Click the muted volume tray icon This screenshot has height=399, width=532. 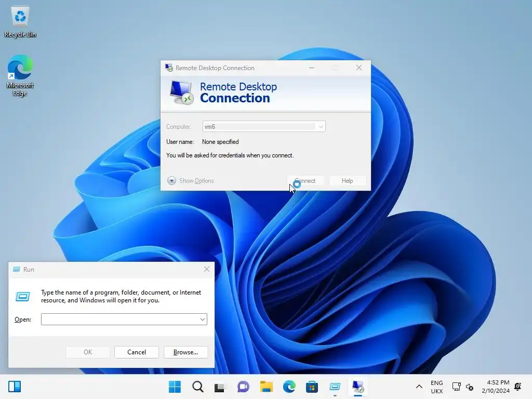pyautogui.click(x=470, y=387)
